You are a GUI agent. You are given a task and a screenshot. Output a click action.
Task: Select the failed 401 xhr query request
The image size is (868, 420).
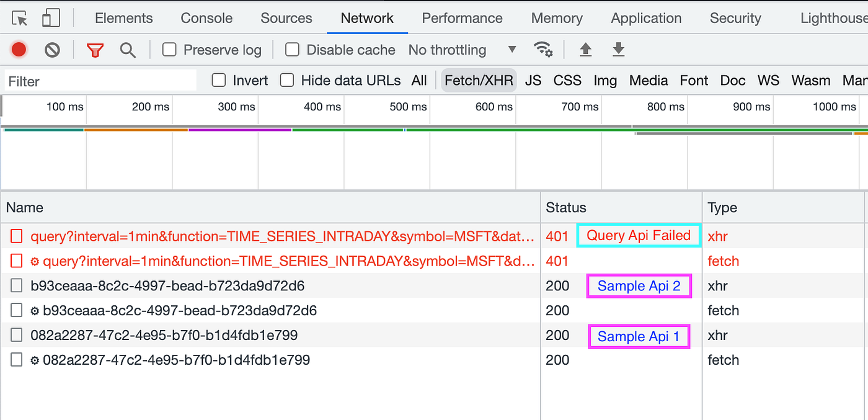[x=282, y=236]
